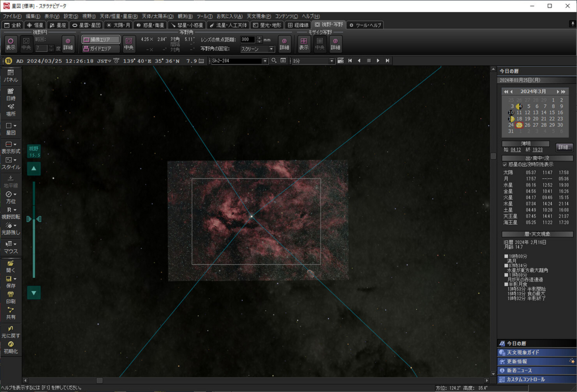The image size is (577, 392).
Task: Toggle the 撮像エリア imaging area button
Action: coord(101,40)
